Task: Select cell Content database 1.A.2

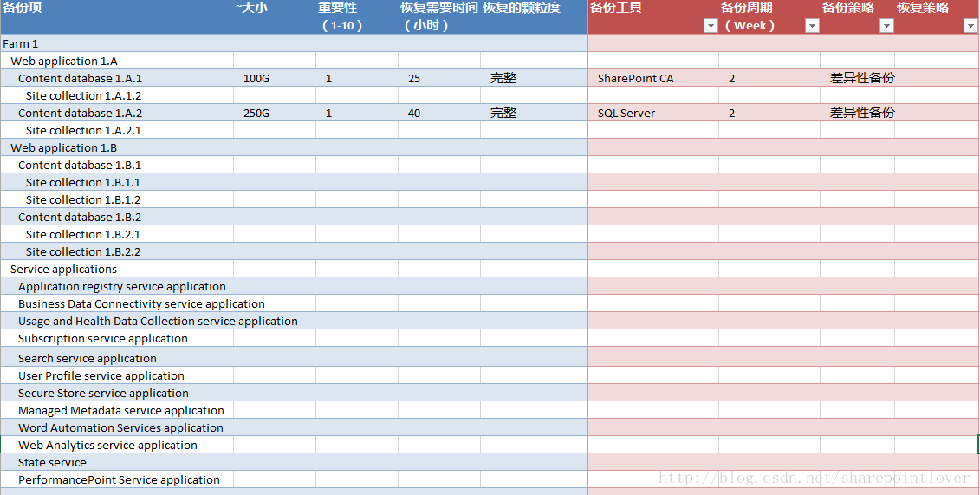Action: coord(117,113)
